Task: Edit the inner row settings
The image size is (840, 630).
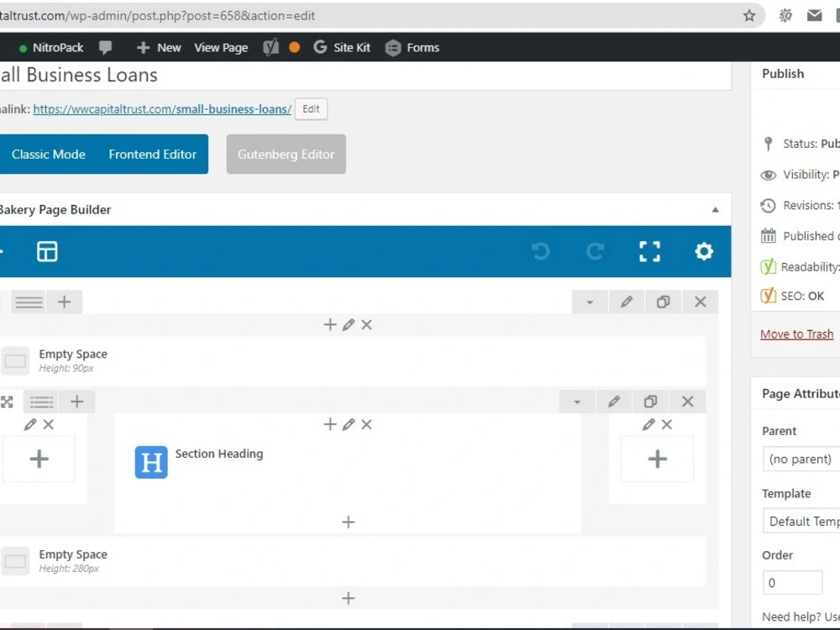Action: click(x=614, y=402)
